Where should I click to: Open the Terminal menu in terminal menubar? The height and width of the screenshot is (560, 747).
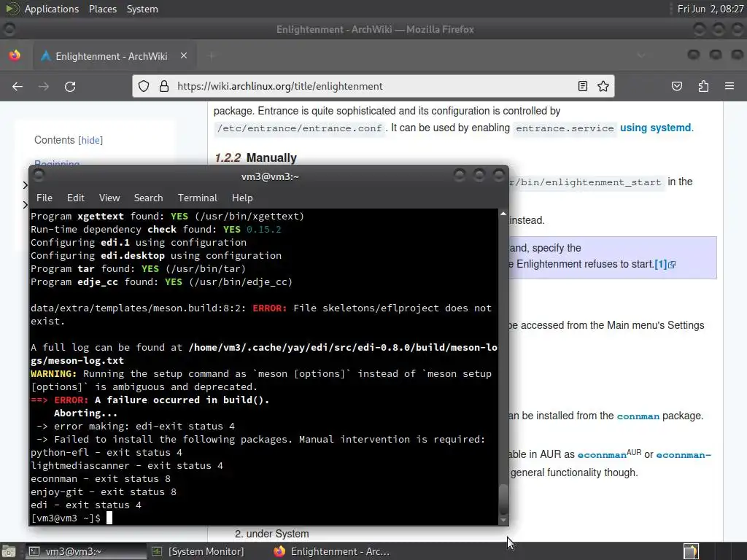coord(197,198)
